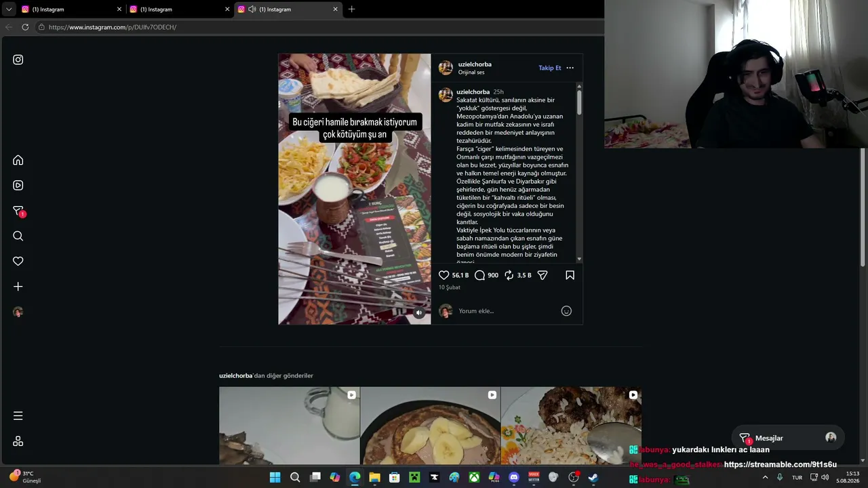Open the Meta apps icon in sidebar
The height and width of the screenshot is (488, 868).
[x=18, y=441]
